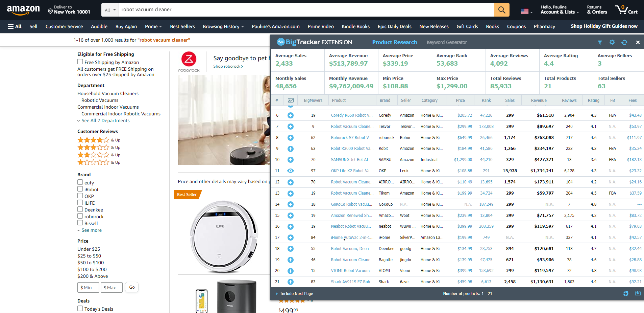Open Robotic Vacuums department link
The image size is (644, 313).
click(x=100, y=100)
